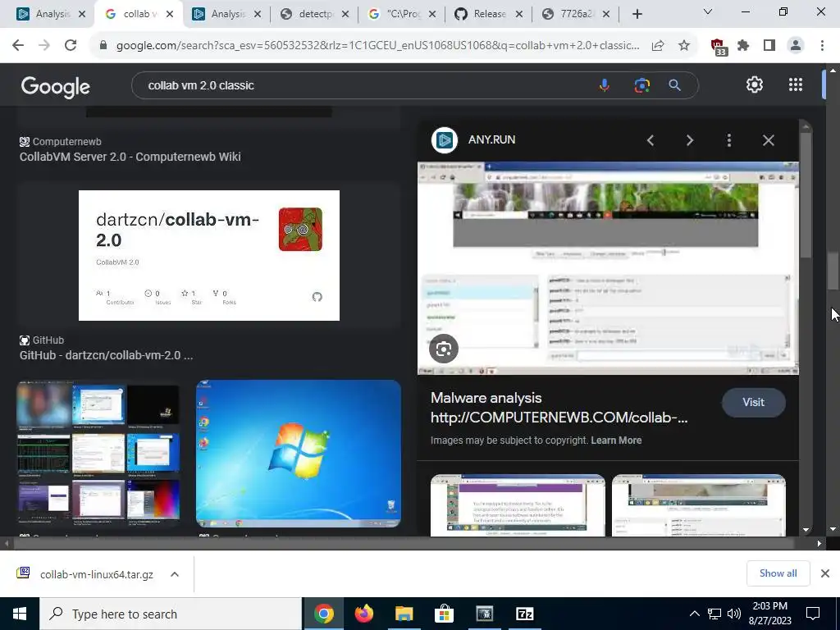This screenshot has height=630, width=840.
Task: Go to Google home via logo
Action: [x=55, y=87]
